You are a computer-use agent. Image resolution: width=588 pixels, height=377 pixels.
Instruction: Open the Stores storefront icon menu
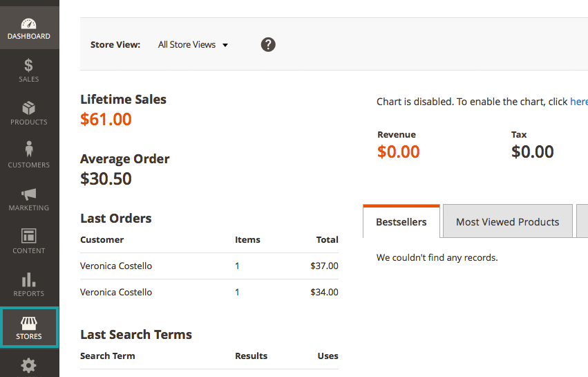[29, 328]
